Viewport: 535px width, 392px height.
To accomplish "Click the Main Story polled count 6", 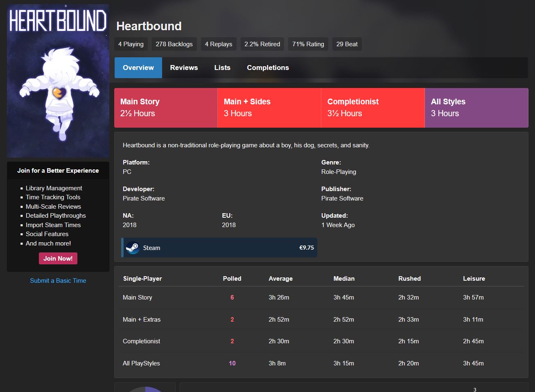I will [x=232, y=297].
